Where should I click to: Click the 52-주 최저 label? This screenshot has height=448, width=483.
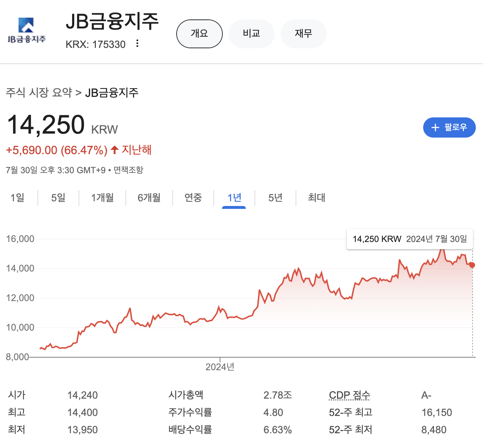click(351, 430)
